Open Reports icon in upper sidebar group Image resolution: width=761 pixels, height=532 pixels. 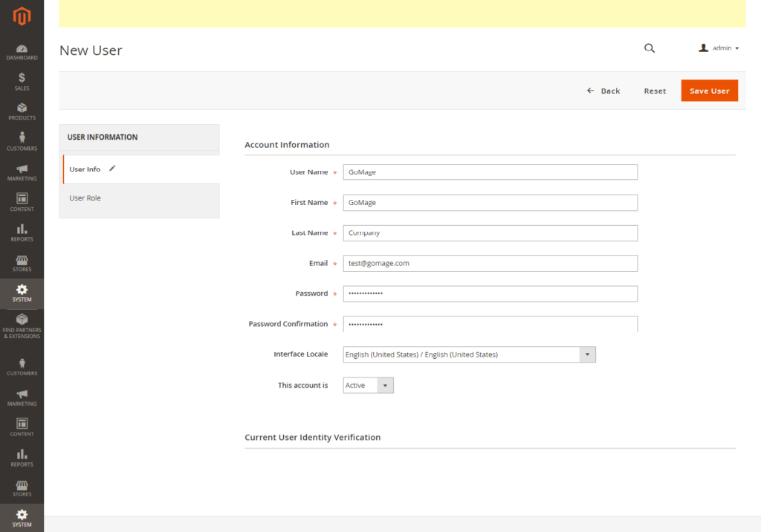(22, 233)
